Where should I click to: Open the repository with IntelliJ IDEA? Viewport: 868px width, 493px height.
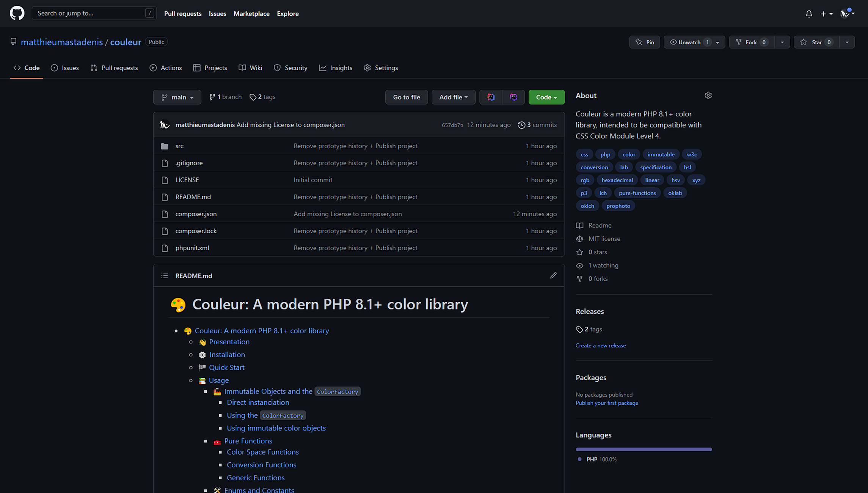(x=491, y=97)
